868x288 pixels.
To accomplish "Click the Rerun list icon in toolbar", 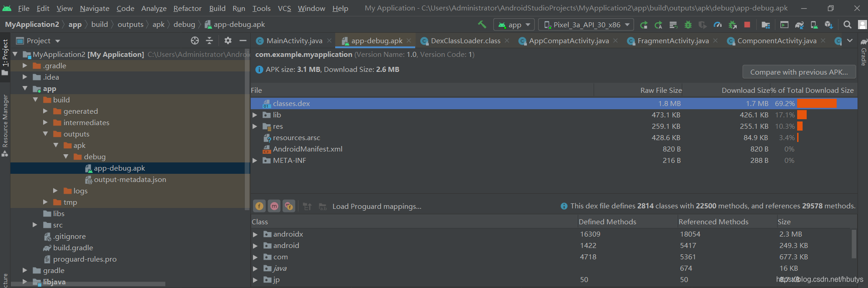I will point(674,25).
